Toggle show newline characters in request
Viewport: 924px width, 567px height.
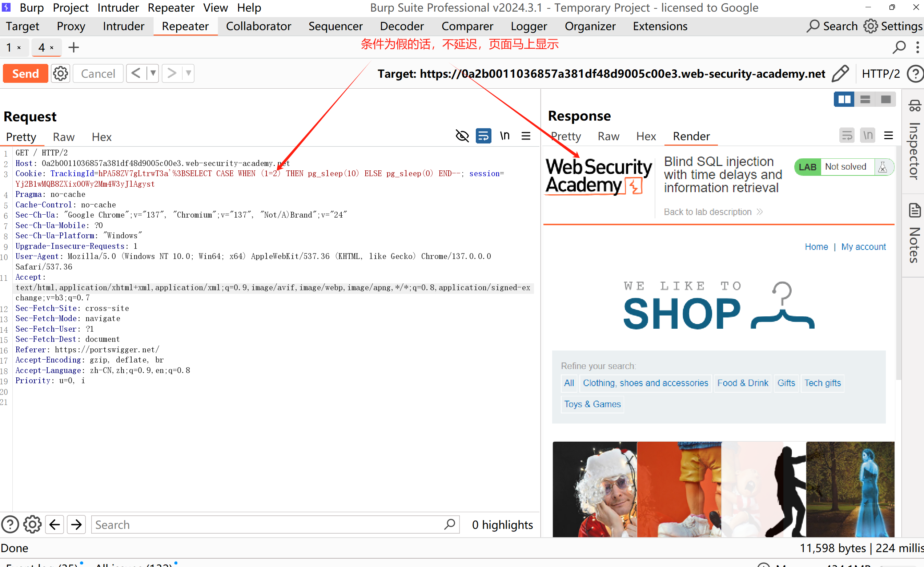click(x=505, y=136)
